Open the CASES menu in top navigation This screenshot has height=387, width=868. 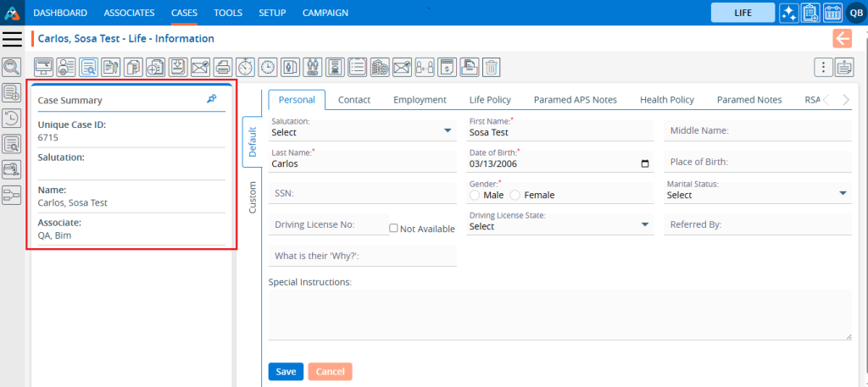pyautogui.click(x=184, y=13)
